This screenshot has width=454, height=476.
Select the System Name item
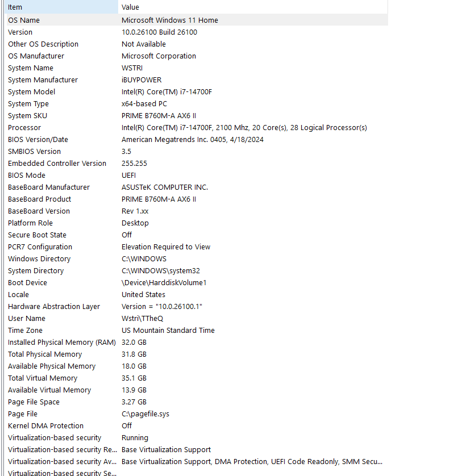[30, 68]
